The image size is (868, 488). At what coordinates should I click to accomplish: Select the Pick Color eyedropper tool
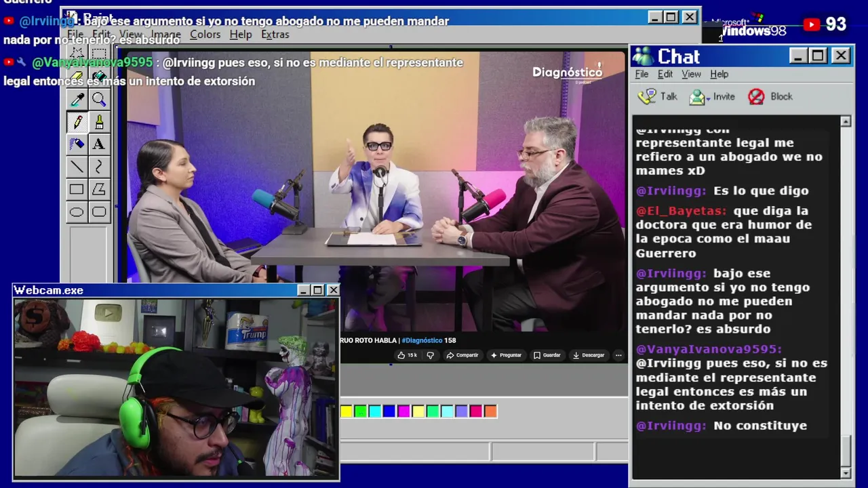(77, 100)
